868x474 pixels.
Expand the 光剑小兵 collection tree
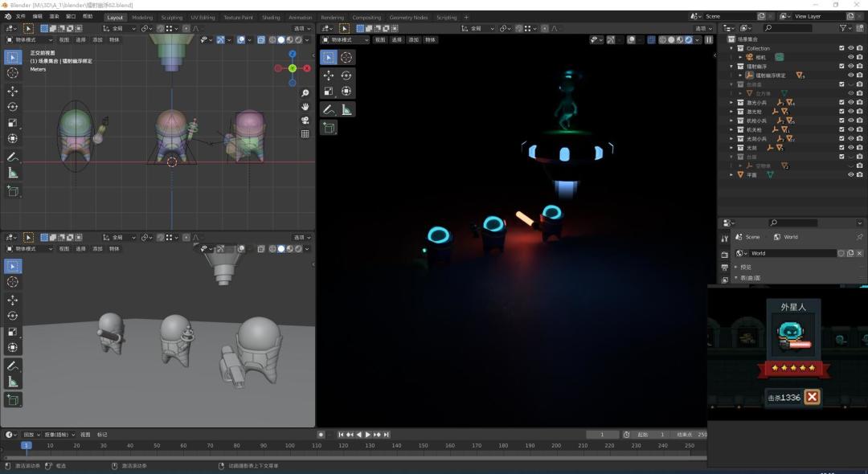pos(731,138)
